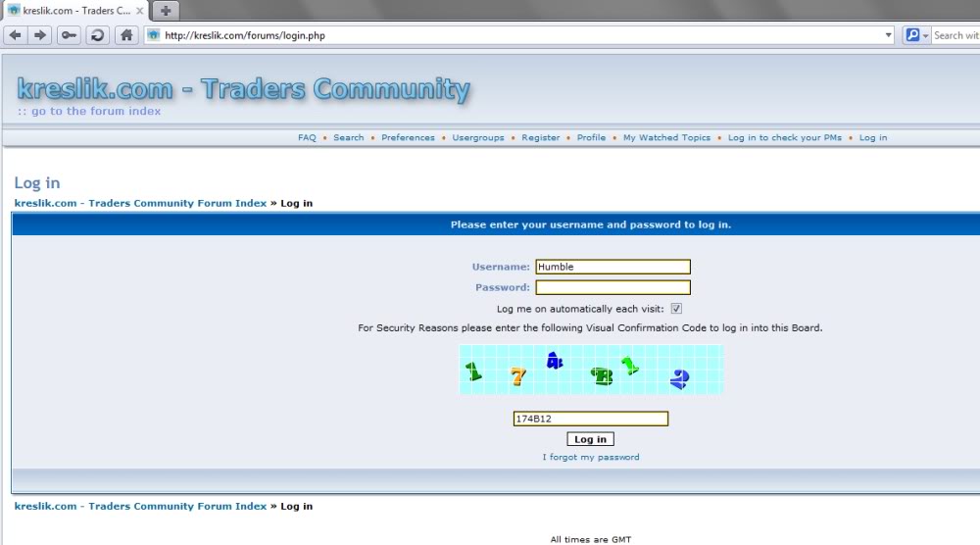Open the FAQ page
This screenshot has width=980, height=545.
[307, 137]
